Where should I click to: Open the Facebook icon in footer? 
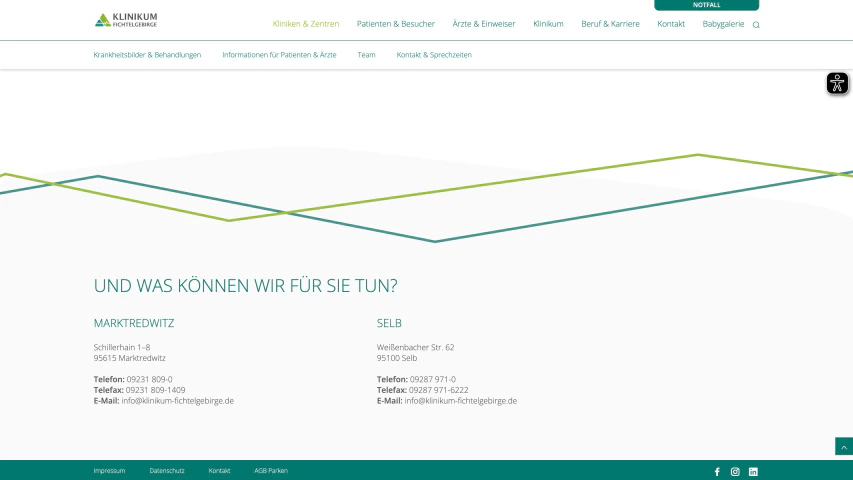point(717,472)
